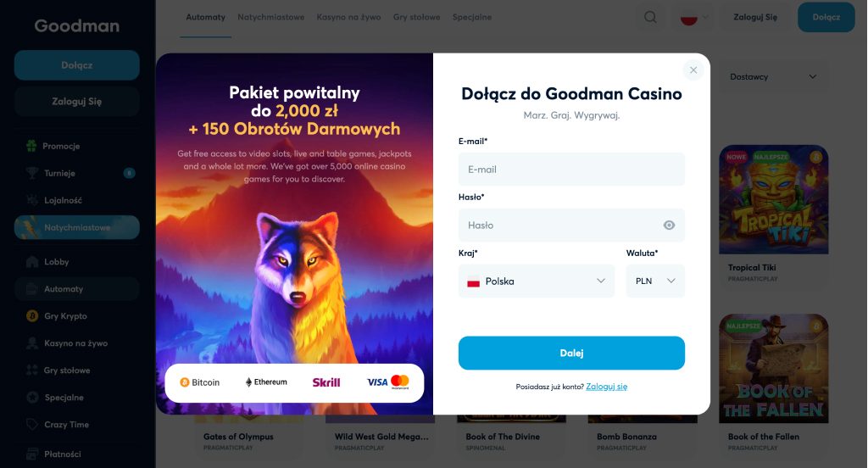This screenshot has width=868, height=468.
Task: Switch to the Kasyno na żywo tab
Action: tap(348, 17)
